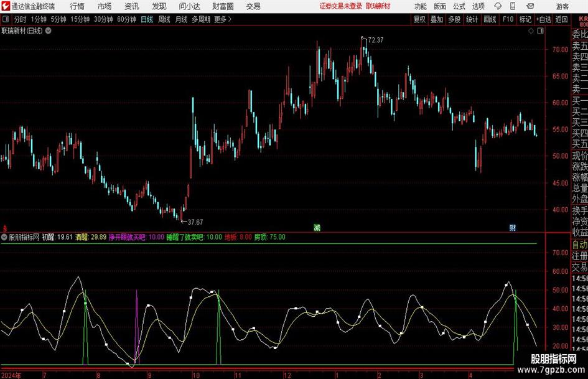Click the 72.37 high price label
The width and height of the screenshot is (588, 379).
pyautogui.click(x=375, y=40)
